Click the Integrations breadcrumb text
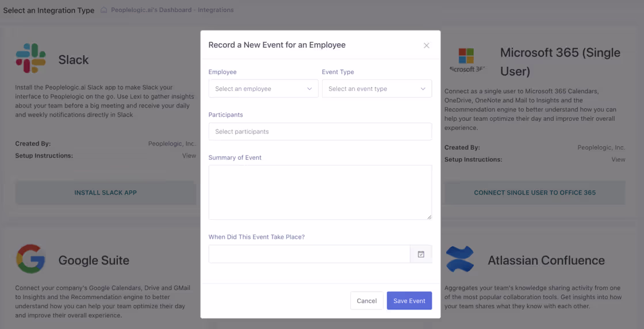Viewport: 644px width, 329px height. pyautogui.click(x=216, y=10)
